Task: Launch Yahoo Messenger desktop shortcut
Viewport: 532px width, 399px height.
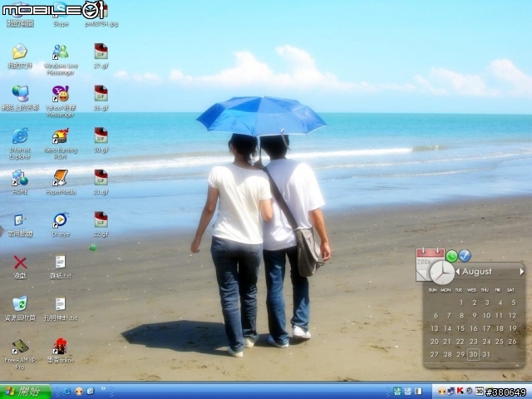Action: [x=61, y=94]
